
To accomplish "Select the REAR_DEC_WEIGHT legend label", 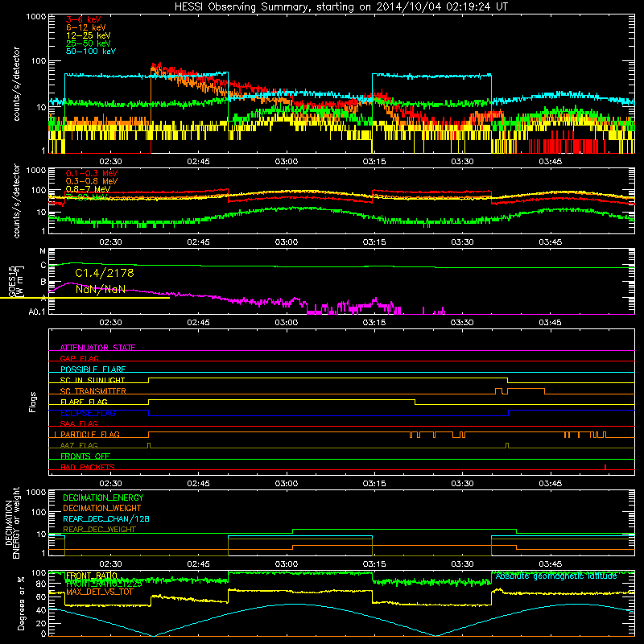I will (x=99, y=530).
